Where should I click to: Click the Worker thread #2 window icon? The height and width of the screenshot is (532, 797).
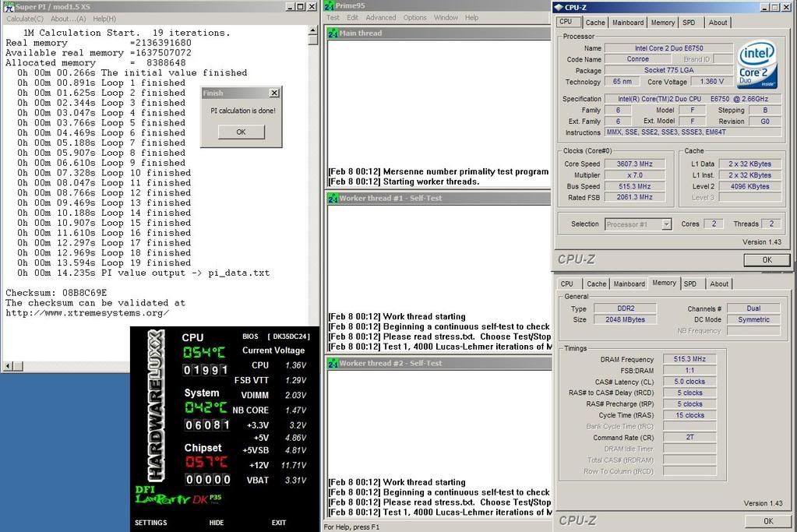pyautogui.click(x=333, y=363)
